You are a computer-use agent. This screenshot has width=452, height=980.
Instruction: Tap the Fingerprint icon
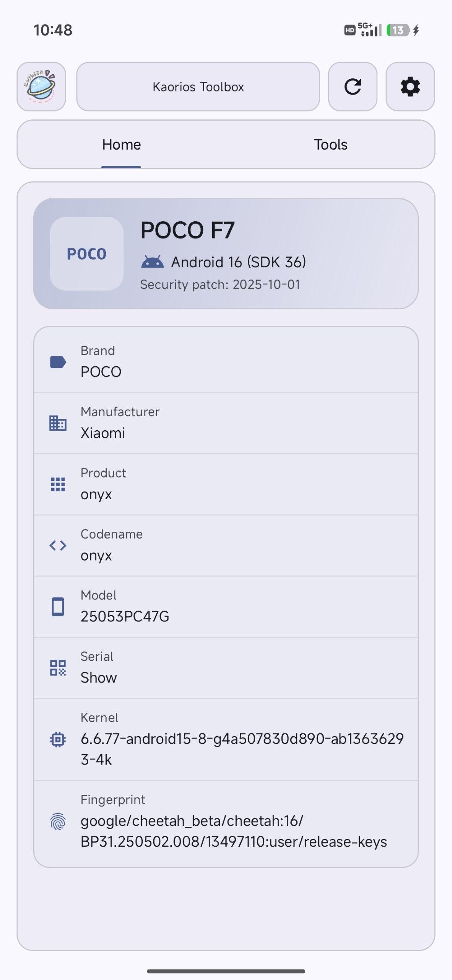[58, 822]
